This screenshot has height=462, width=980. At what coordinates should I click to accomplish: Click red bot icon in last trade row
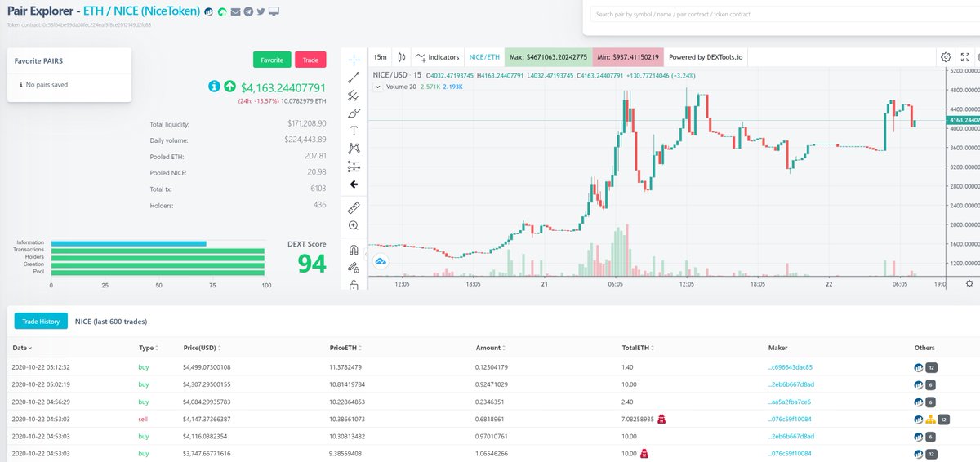pos(644,454)
